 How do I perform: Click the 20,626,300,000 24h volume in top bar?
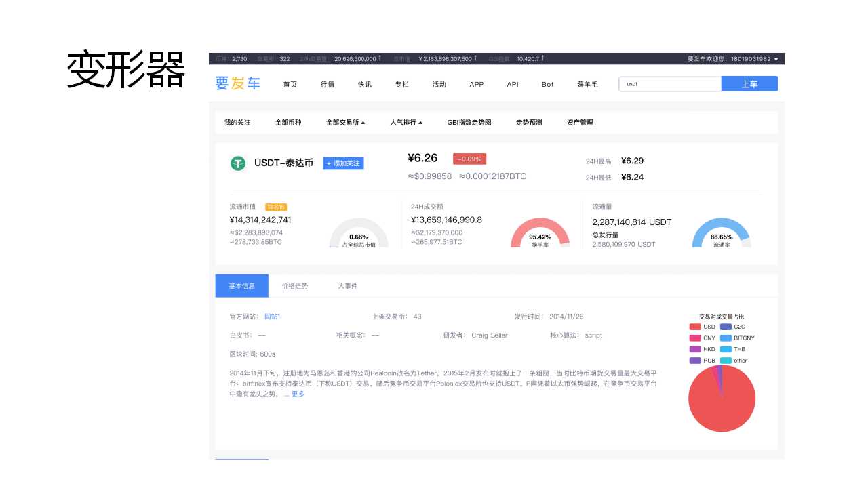[x=355, y=59]
